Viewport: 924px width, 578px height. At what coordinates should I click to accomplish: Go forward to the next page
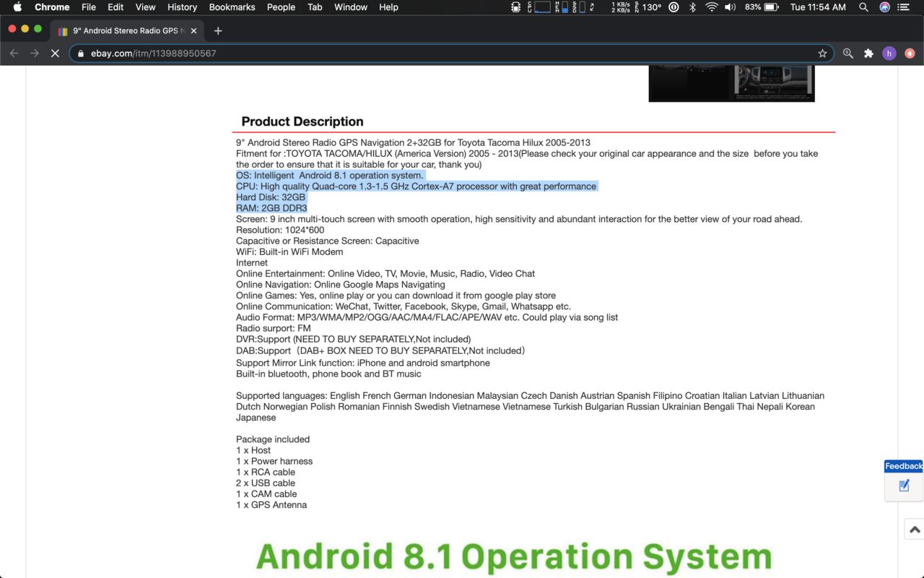point(35,53)
